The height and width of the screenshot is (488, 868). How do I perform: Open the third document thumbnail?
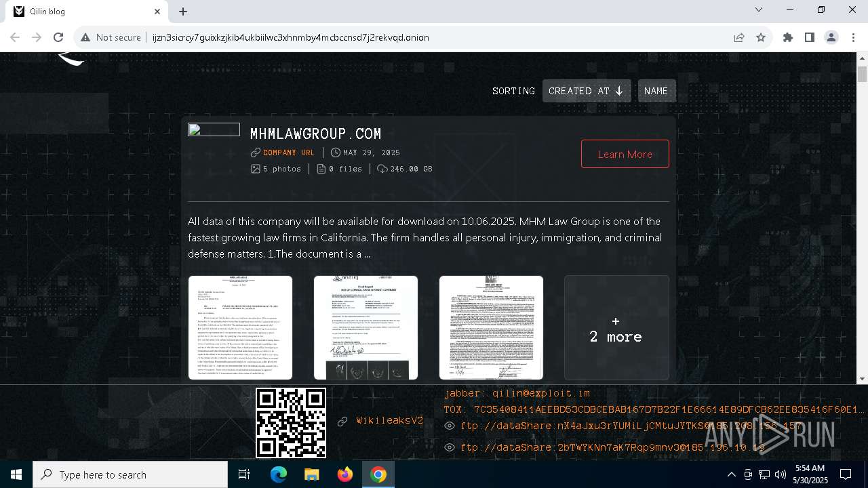[x=491, y=327]
